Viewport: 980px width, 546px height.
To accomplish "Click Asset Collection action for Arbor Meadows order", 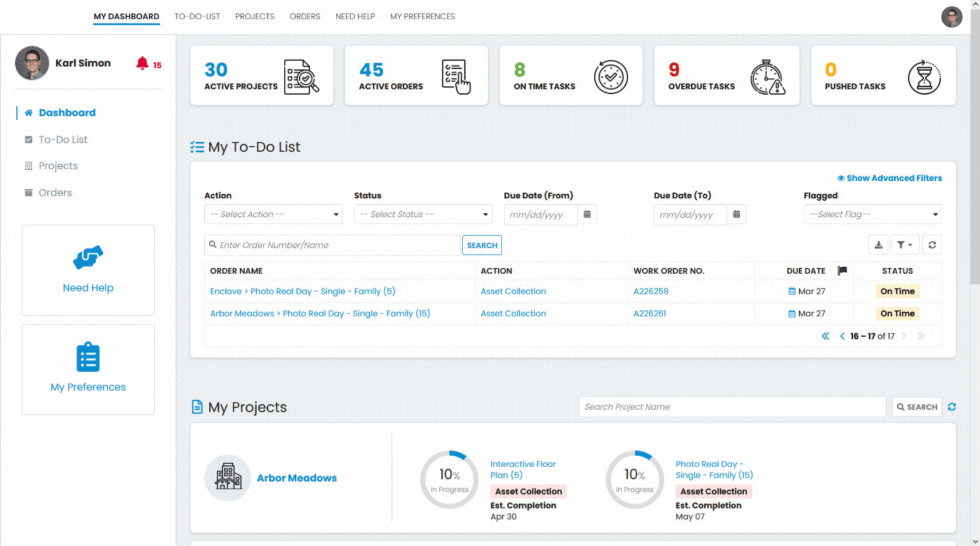I will pos(513,313).
